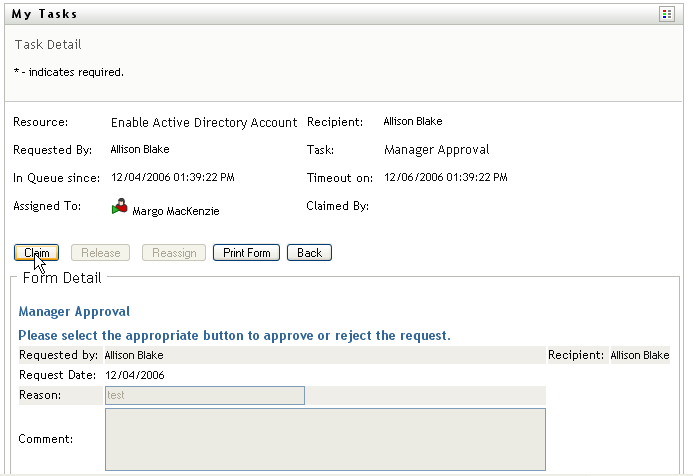Screen dimensions: 693x476
Task: Click the Task Detail heading
Action: (48, 45)
